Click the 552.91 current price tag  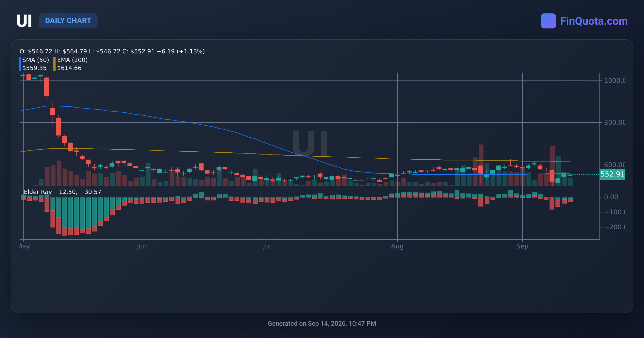click(612, 174)
